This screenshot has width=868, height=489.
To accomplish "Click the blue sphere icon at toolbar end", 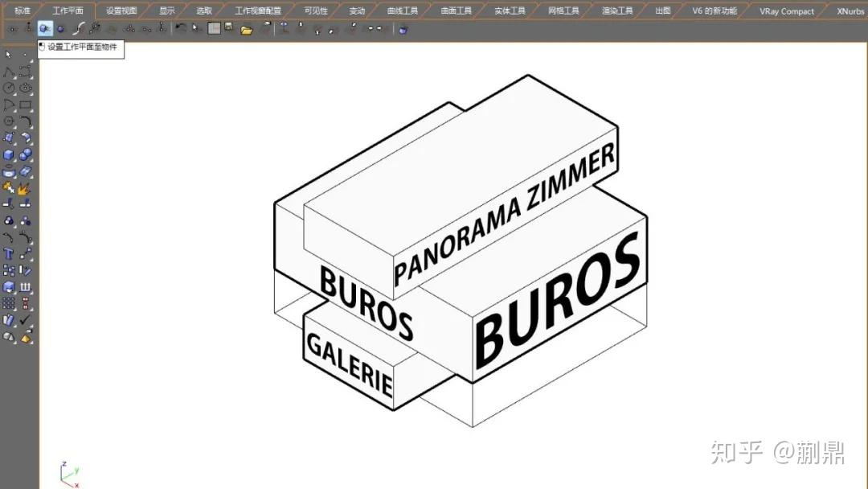I will click(x=403, y=30).
